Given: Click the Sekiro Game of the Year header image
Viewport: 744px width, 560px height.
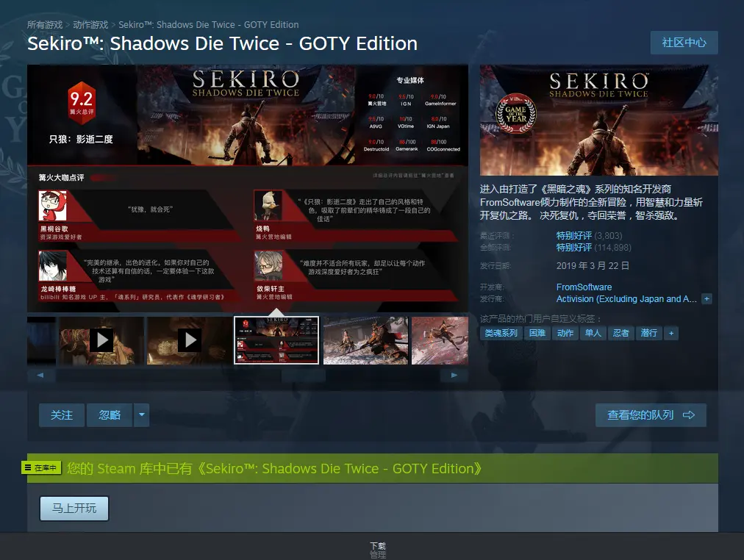Looking at the screenshot, I should click(599, 121).
